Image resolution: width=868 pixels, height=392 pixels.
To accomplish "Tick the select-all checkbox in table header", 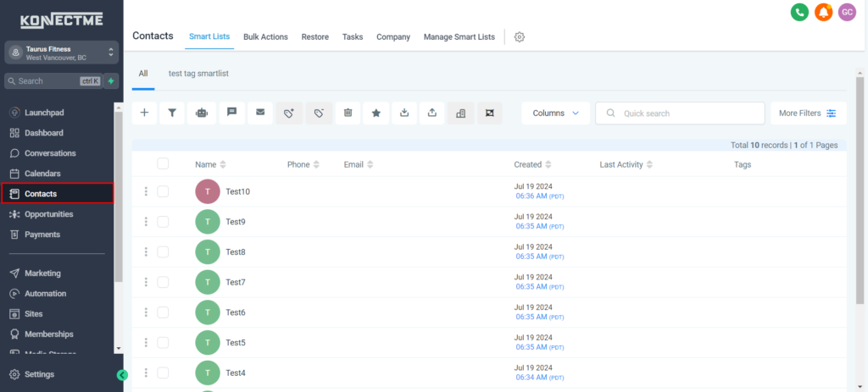I will [x=163, y=164].
